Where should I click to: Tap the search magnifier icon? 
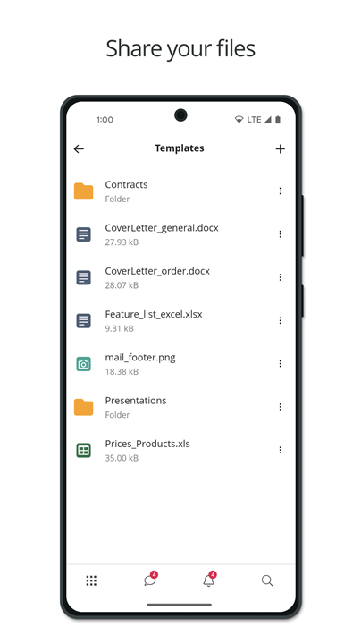pyautogui.click(x=267, y=580)
